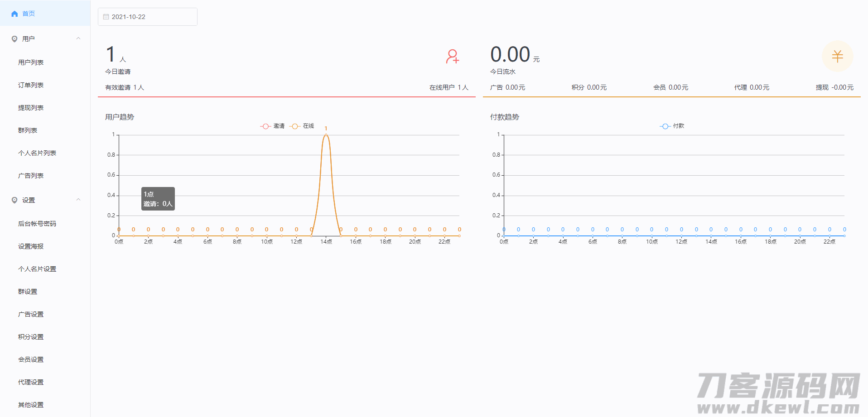Toggle the 在线 series in the chart legend
This screenshot has width=868, height=417.
[x=302, y=126]
